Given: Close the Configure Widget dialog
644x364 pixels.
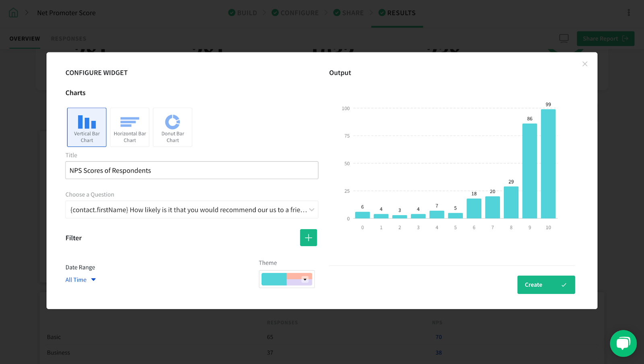Looking at the screenshot, I should point(585,64).
